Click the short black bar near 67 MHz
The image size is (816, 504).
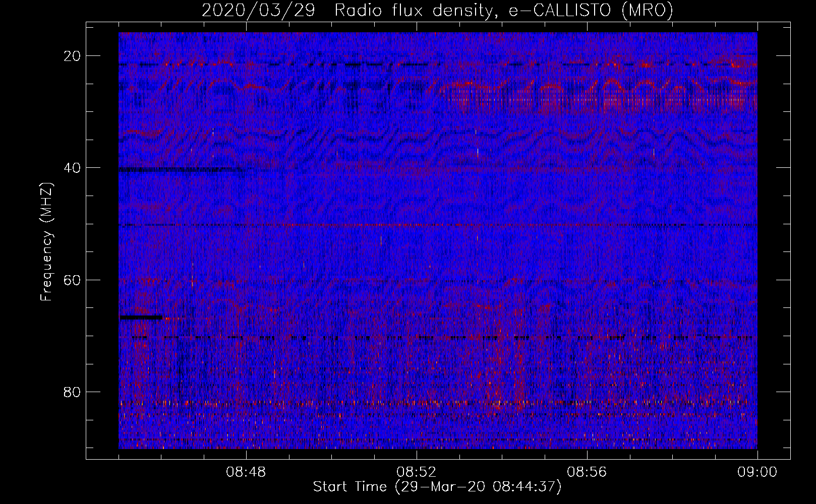click(x=141, y=317)
